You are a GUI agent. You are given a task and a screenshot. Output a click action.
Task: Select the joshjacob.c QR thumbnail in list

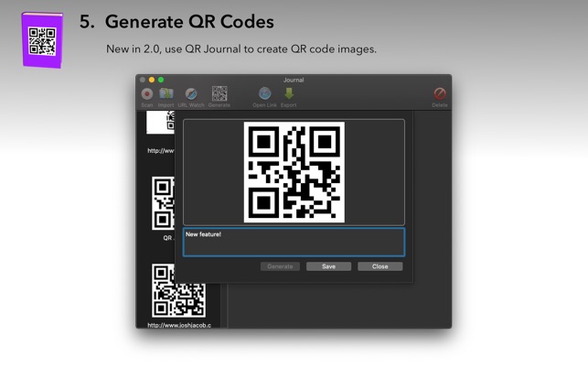pyautogui.click(x=178, y=290)
